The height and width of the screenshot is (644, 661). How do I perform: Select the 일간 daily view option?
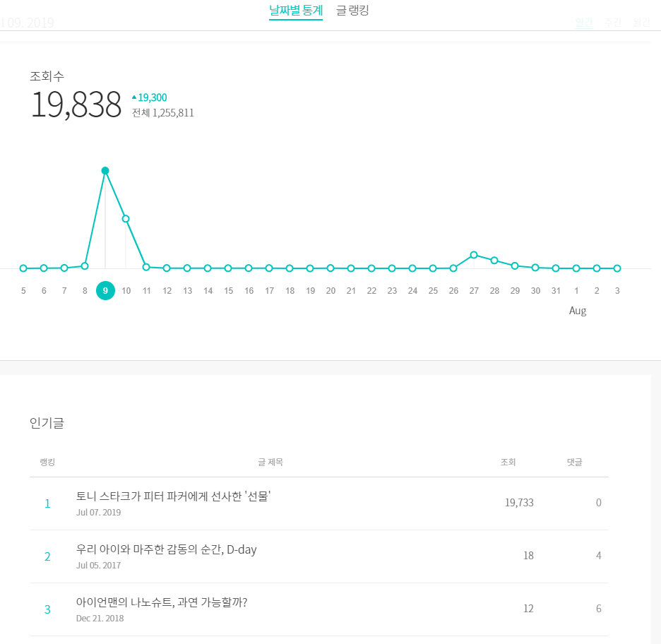click(x=584, y=23)
